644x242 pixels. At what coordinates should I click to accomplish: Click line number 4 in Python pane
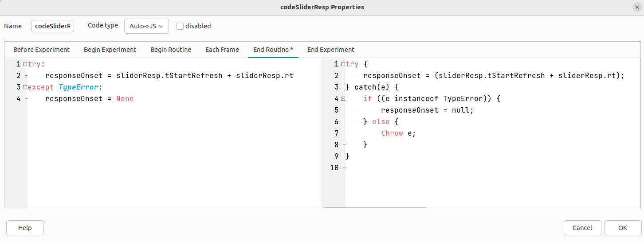point(19,98)
